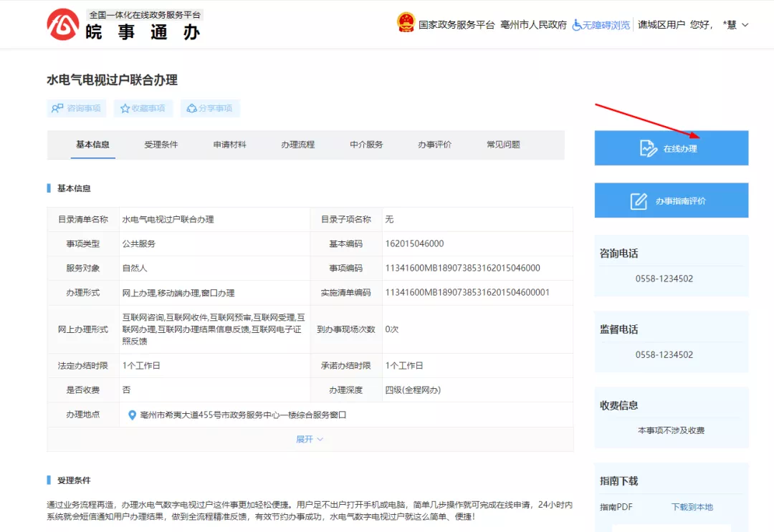This screenshot has height=532, width=774.
Task: Go to the 常见问题 tab
Action: (503, 145)
